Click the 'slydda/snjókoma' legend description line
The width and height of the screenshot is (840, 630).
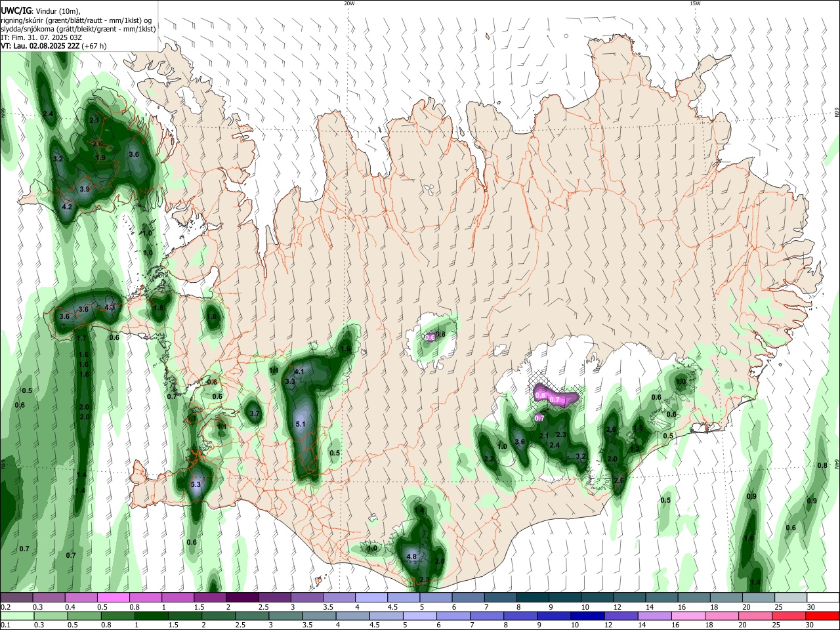tap(78, 29)
